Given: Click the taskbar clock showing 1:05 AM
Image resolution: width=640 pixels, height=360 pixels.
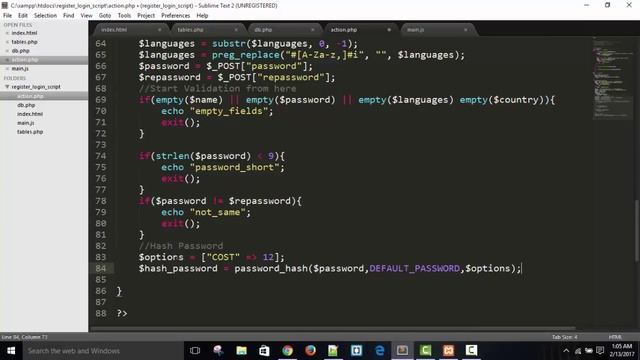Looking at the screenshot, I should [x=622, y=351].
